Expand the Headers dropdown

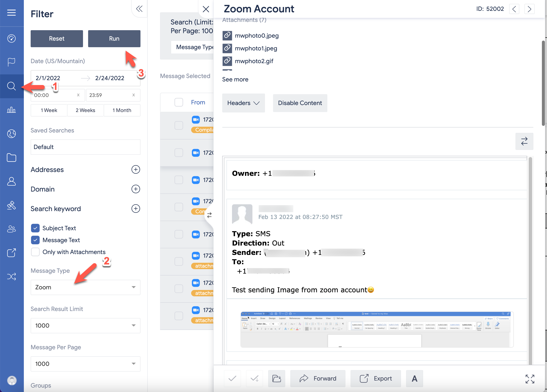pos(243,103)
